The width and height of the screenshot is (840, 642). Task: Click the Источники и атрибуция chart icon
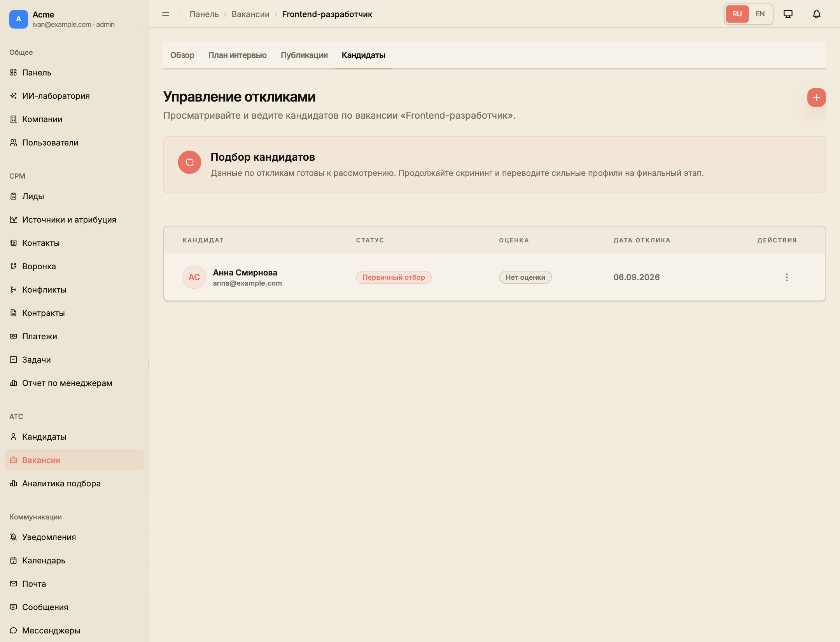(x=14, y=219)
